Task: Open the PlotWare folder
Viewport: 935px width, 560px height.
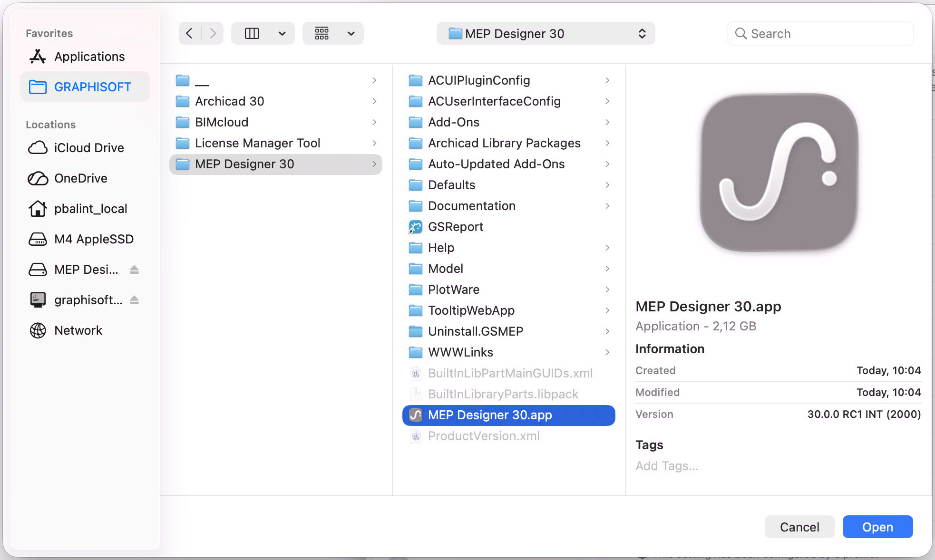Action: [x=509, y=290]
